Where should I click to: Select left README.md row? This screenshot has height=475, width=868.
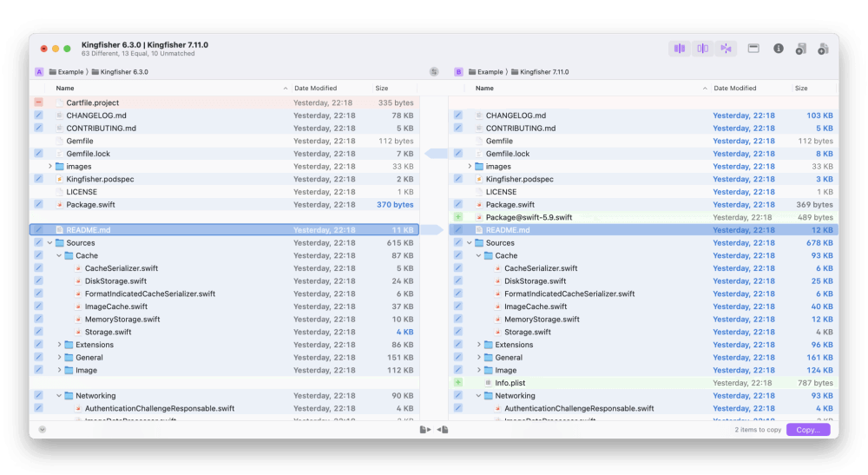pos(224,230)
